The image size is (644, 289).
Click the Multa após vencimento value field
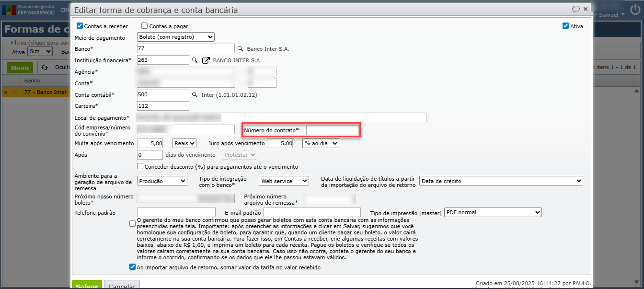point(151,143)
